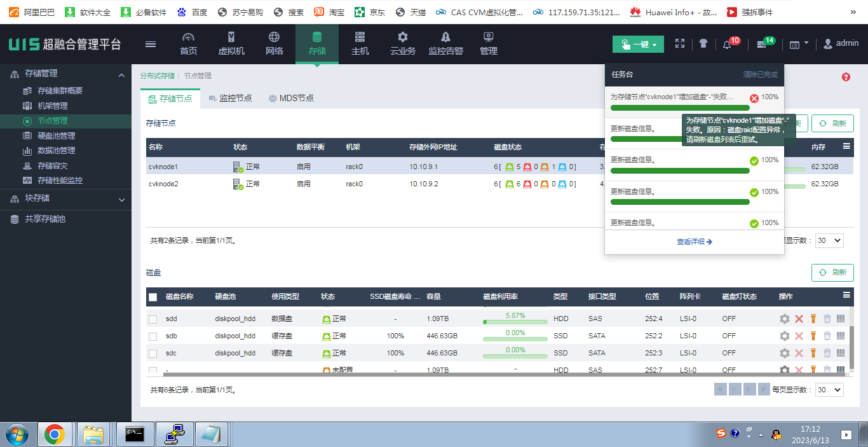This screenshot has height=447, width=868.
Task: Open 存储集群概要 in sidebar
Action: click(x=60, y=91)
